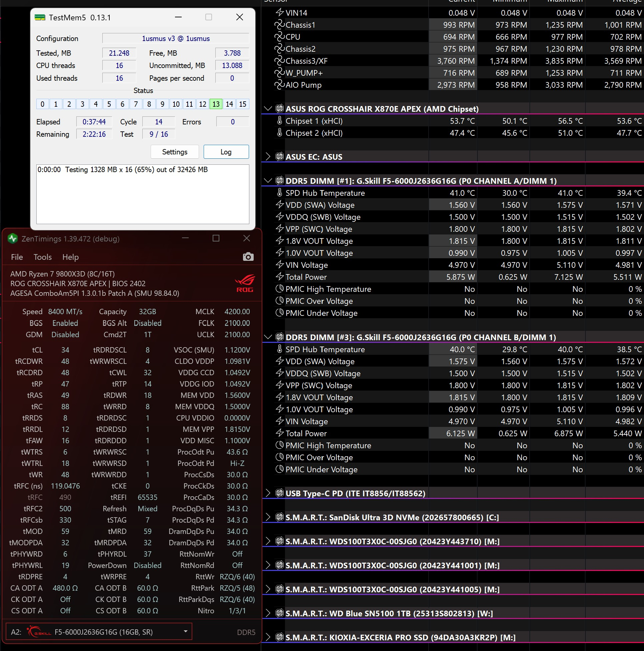Click the Log button in TestMem5

pos(226,152)
